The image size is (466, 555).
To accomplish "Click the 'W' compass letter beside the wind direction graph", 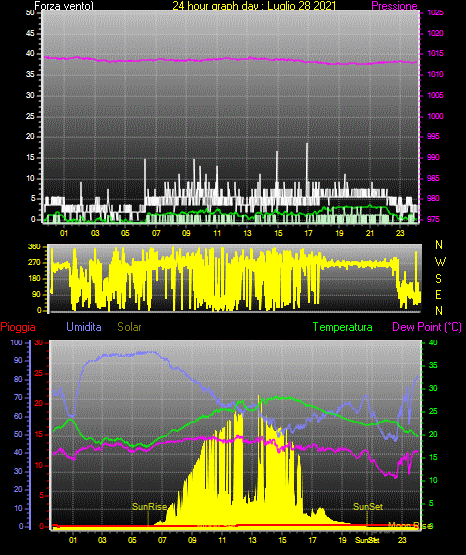I will point(440,262).
